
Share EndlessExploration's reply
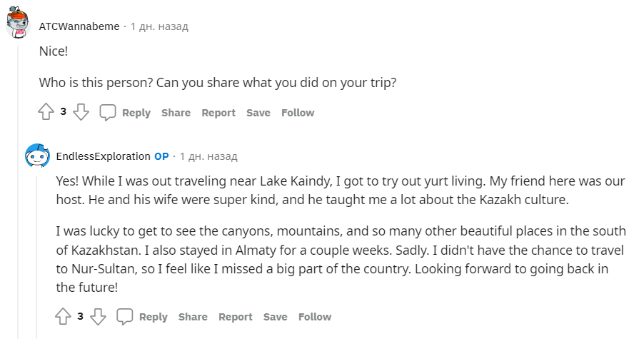tap(193, 317)
